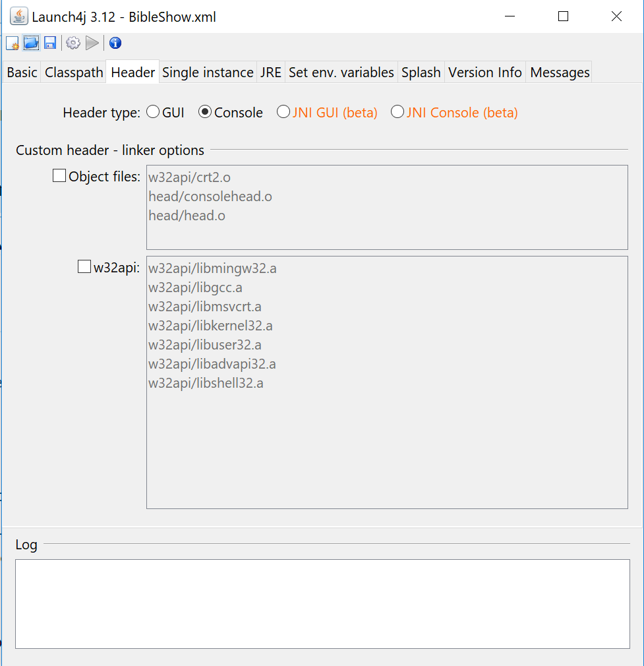
Task: Click the head/consolehead.o entry
Action: point(210,197)
